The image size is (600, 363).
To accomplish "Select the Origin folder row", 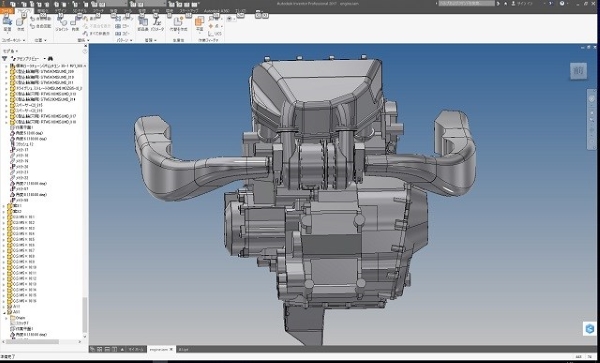I will (x=18, y=318).
